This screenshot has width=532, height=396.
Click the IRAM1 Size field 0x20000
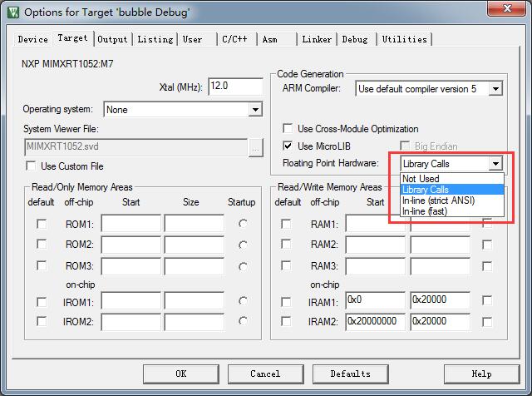(x=440, y=299)
